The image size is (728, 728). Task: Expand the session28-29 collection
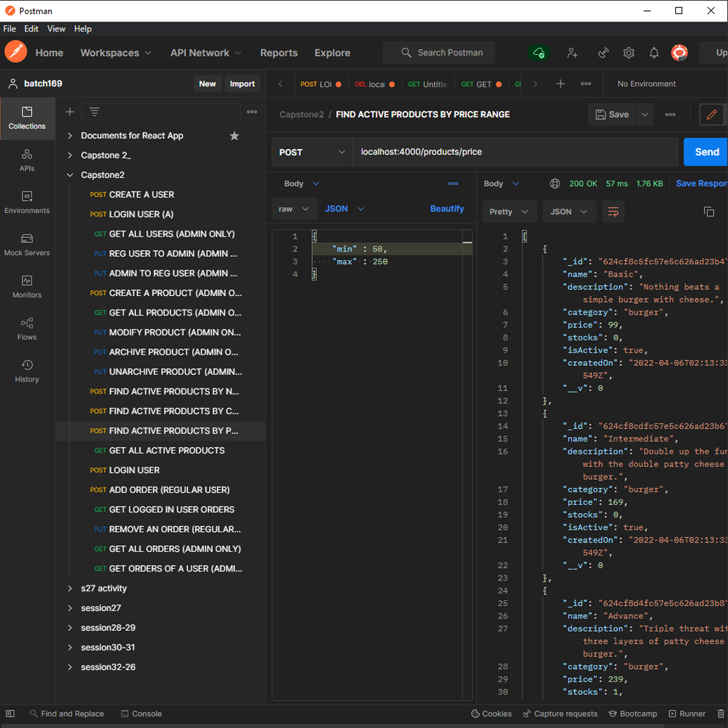pyautogui.click(x=69, y=628)
